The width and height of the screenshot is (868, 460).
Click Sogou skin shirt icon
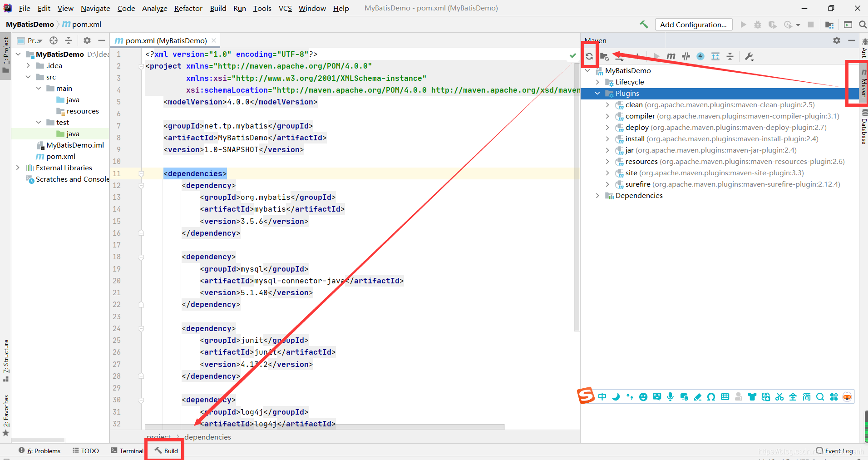tap(752, 397)
